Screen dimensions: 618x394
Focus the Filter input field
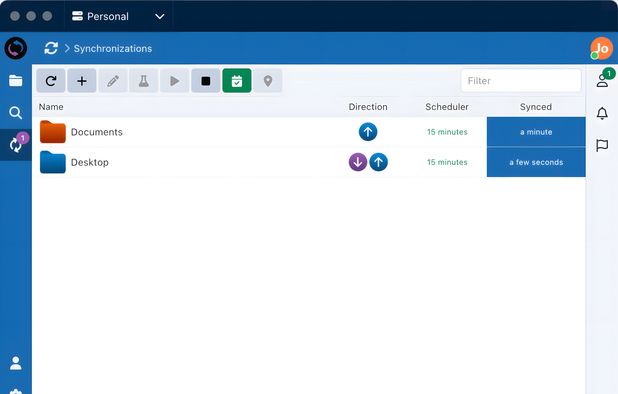coord(521,81)
